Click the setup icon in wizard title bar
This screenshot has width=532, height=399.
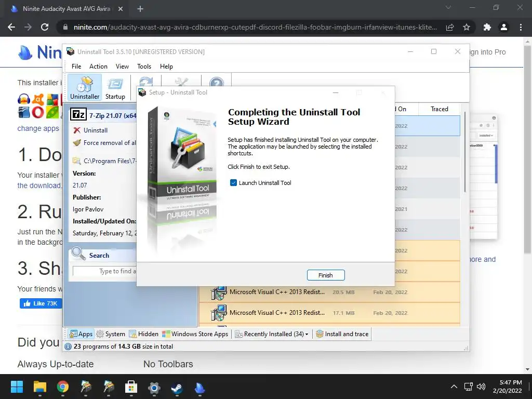coord(142,92)
